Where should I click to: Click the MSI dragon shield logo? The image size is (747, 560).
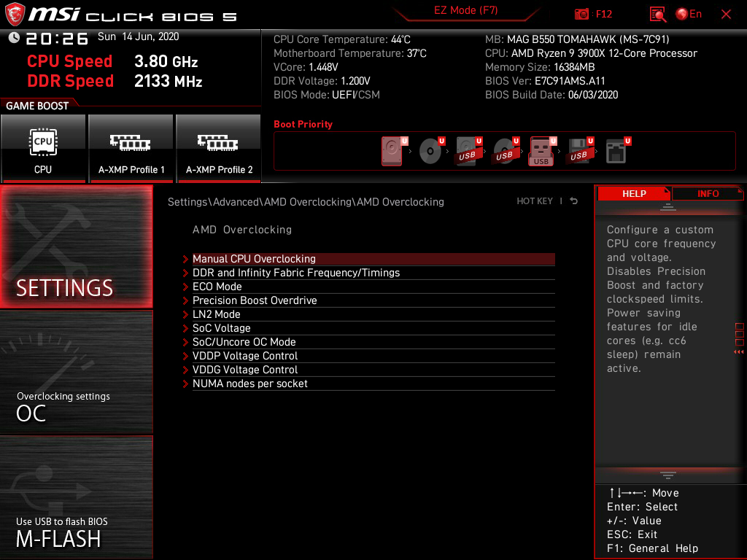[x=15, y=15]
